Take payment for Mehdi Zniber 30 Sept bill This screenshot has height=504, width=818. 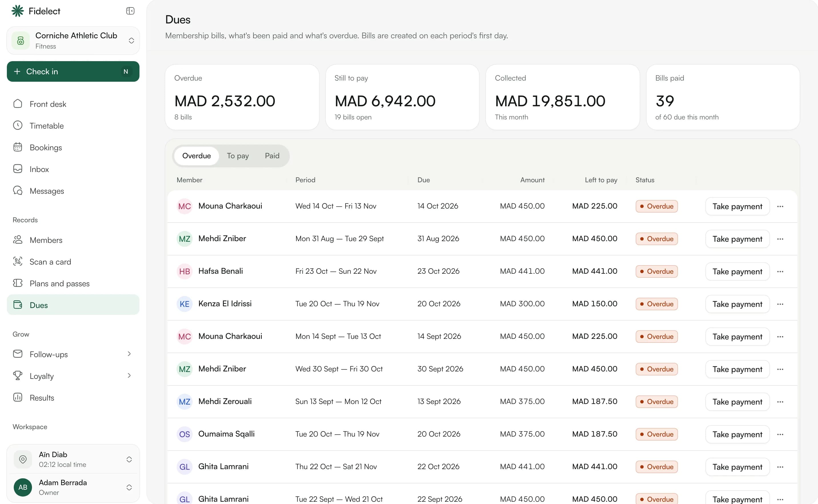click(x=737, y=369)
